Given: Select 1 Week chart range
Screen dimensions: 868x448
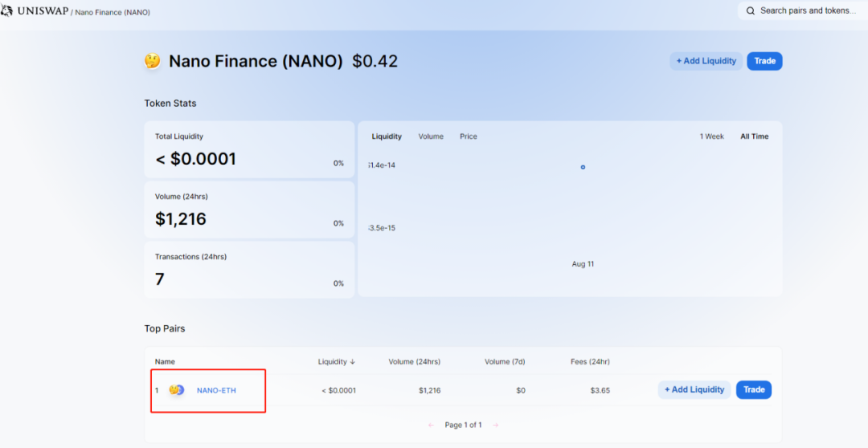Looking at the screenshot, I should (x=712, y=136).
